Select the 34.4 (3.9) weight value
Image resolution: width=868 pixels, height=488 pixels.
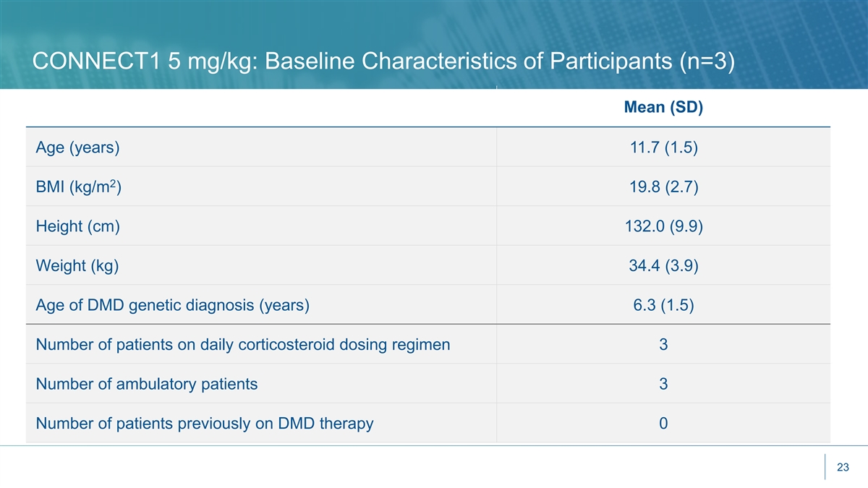click(663, 266)
